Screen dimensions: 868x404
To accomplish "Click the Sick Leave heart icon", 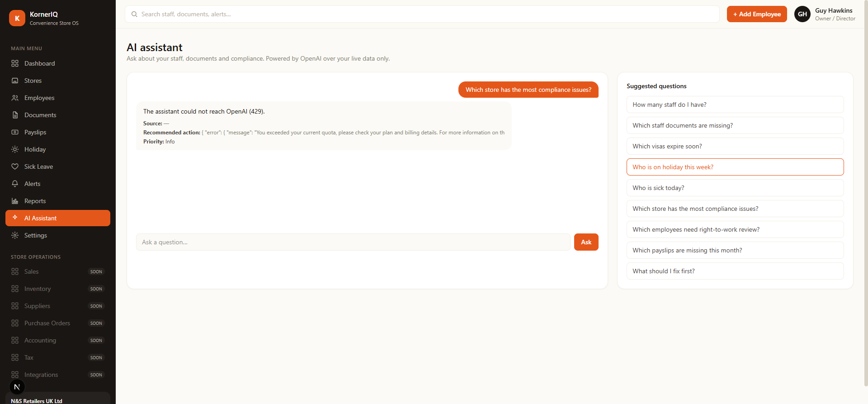I will pos(15,166).
